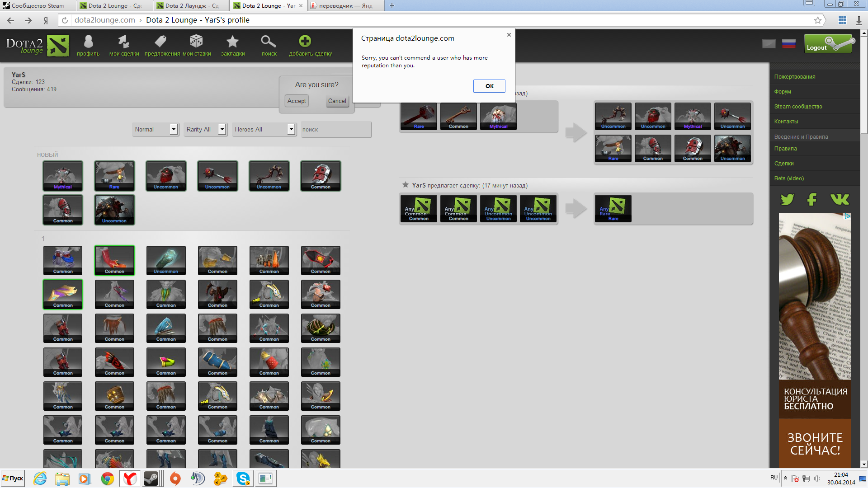Click the browser forward arrow

(x=28, y=20)
